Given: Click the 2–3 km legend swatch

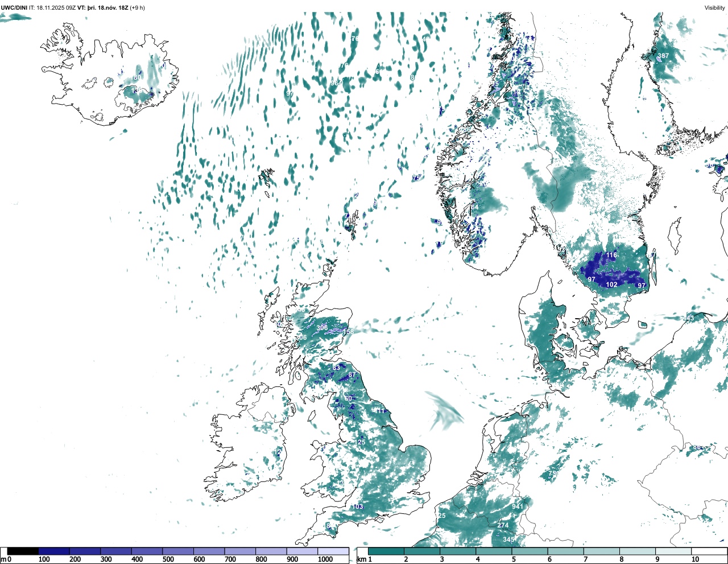Looking at the screenshot, I should click(422, 551).
